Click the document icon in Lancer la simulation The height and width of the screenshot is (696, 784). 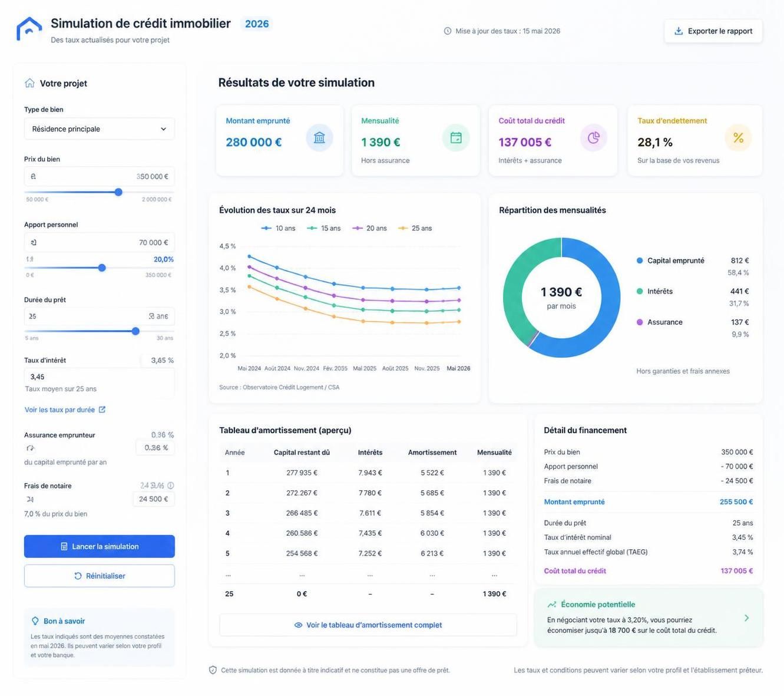[64, 546]
